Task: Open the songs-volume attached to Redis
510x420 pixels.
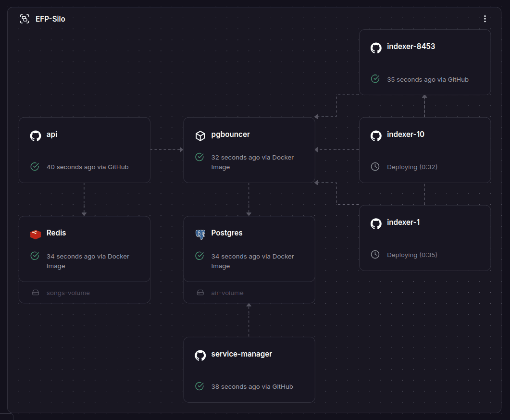Action: click(67, 293)
